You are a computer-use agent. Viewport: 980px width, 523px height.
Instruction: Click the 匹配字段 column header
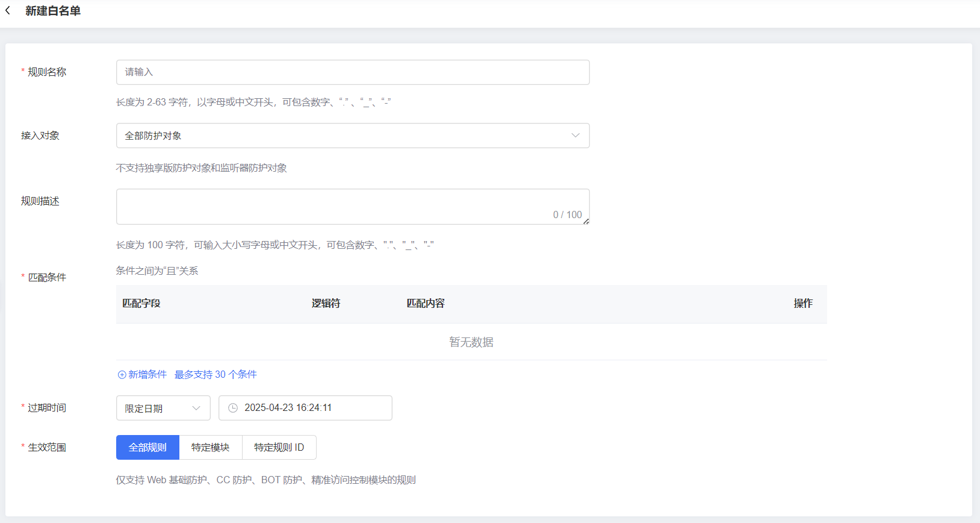141,304
